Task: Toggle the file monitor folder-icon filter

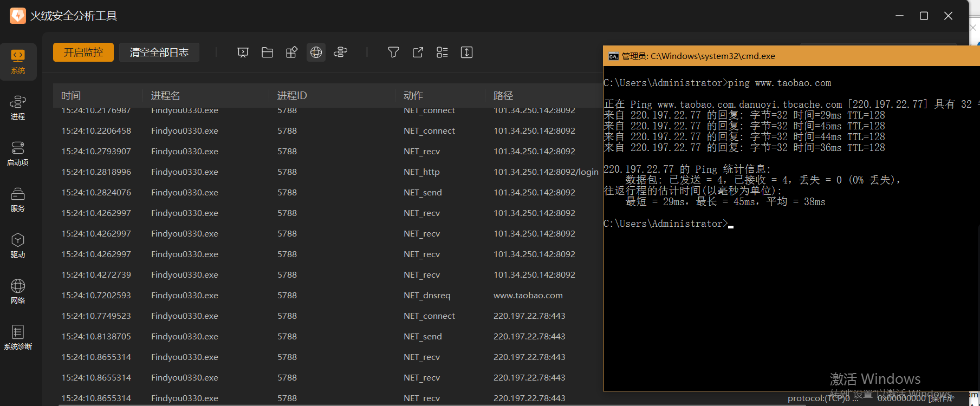Action: tap(267, 53)
